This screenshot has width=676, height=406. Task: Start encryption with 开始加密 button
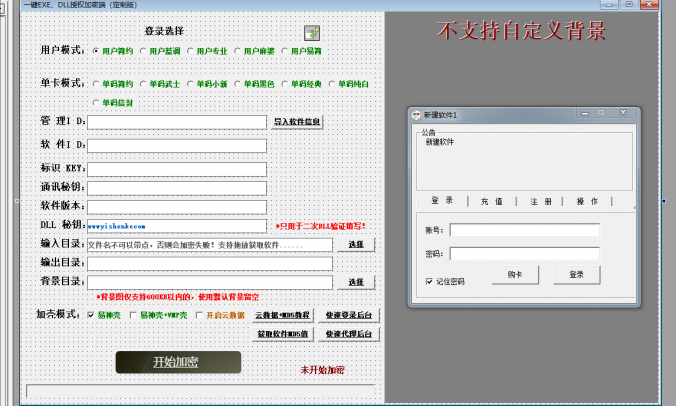[178, 362]
